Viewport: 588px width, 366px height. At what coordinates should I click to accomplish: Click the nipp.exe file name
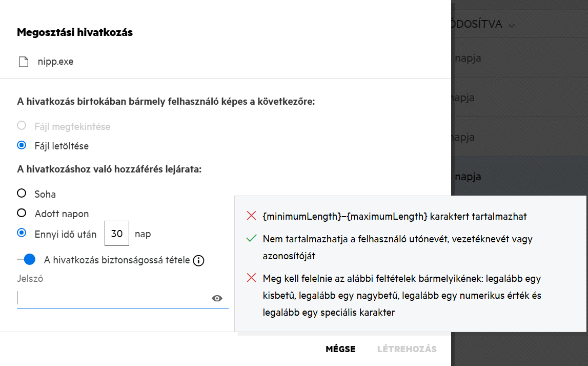[55, 62]
